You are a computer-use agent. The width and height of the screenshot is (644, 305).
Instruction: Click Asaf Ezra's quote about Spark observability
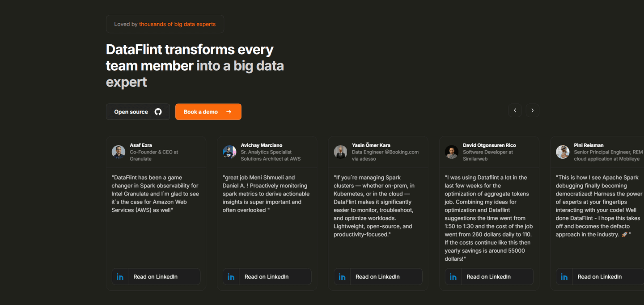pos(155,194)
